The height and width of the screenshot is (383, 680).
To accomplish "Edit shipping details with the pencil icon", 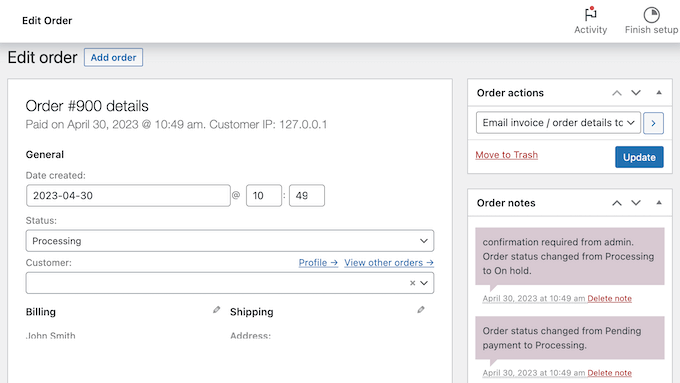I will coord(421,310).
